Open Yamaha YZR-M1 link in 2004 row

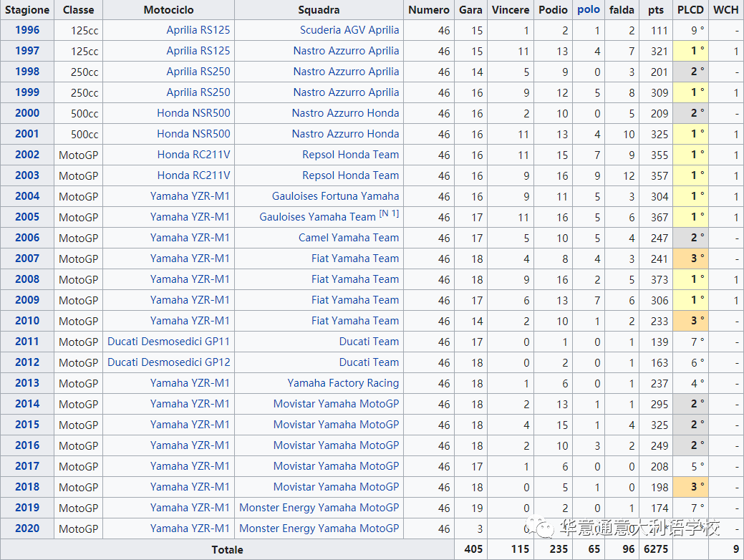(190, 196)
